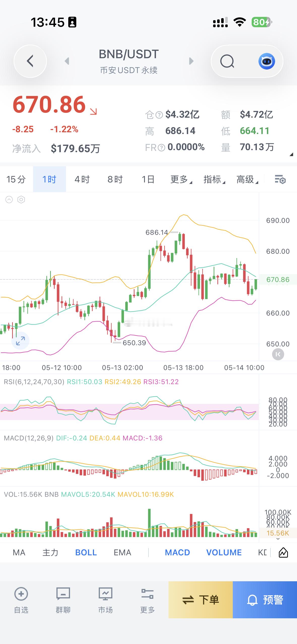Open chart settings list icon
297x644 pixels.
point(280,179)
